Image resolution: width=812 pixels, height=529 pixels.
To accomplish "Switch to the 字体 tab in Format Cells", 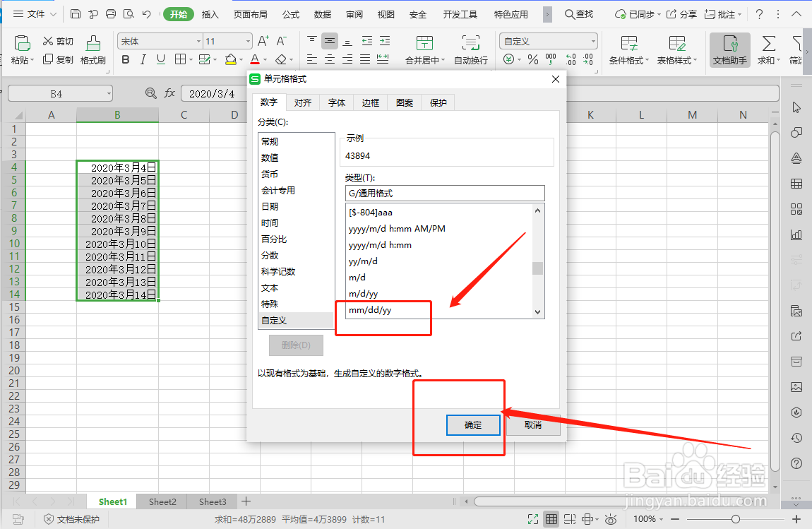I will point(336,102).
